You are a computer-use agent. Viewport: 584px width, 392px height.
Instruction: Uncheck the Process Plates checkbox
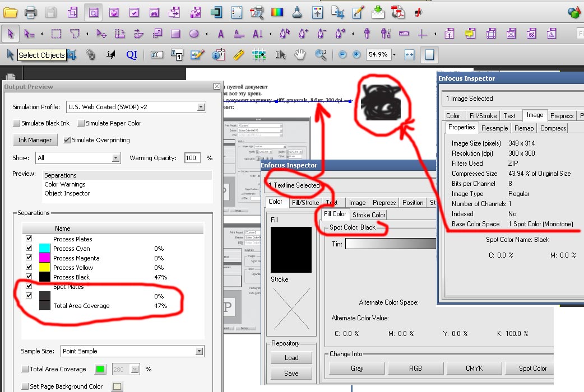pyautogui.click(x=29, y=238)
